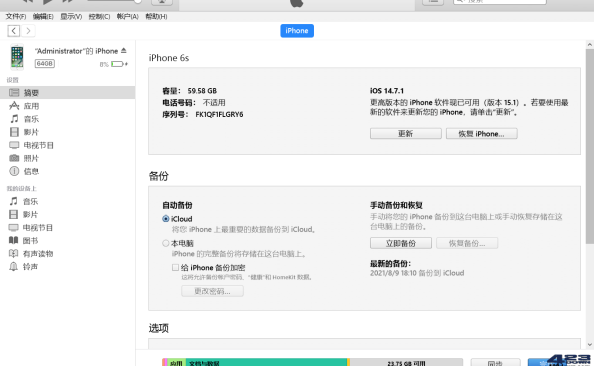
Task: Click the 铃声 ringtones bell icon
Action: 14,266
